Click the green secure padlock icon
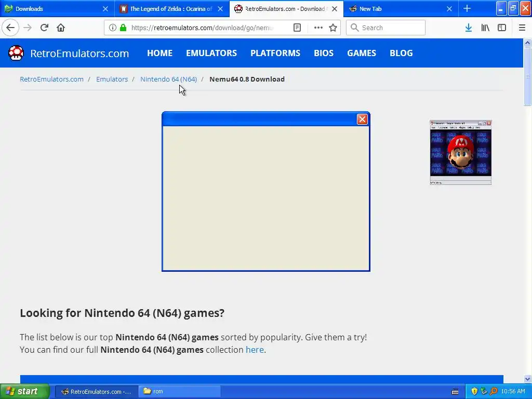532x399 pixels. 123,28
